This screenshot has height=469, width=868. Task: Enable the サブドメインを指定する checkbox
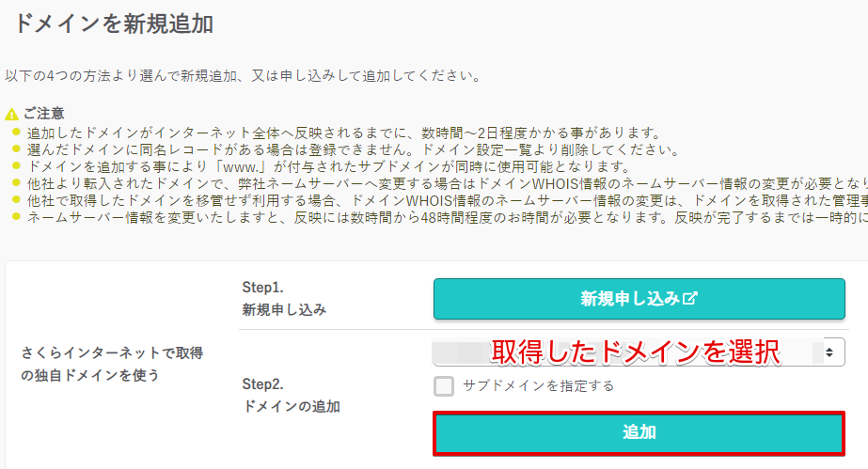(444, 386)
